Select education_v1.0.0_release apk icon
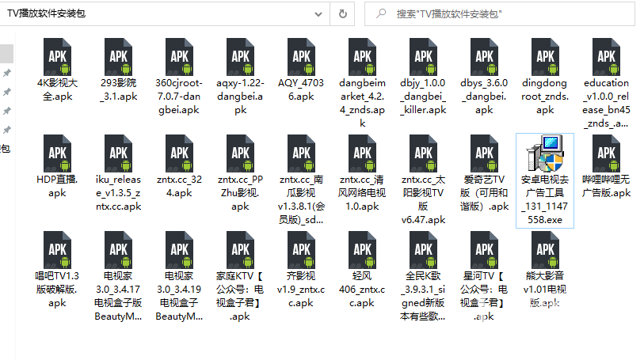The width and height of the screenshot is (644, 360). tap(606, 57)
